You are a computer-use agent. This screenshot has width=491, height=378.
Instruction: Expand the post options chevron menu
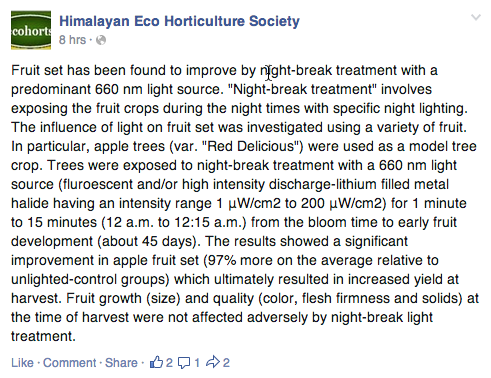[476, 17]
